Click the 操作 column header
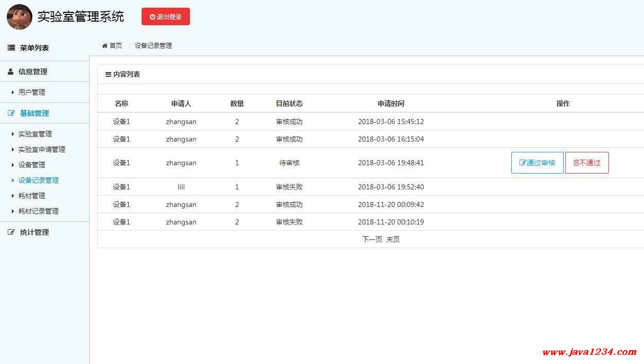This screenshot has height=364, width=644. [x=563, y=103]
